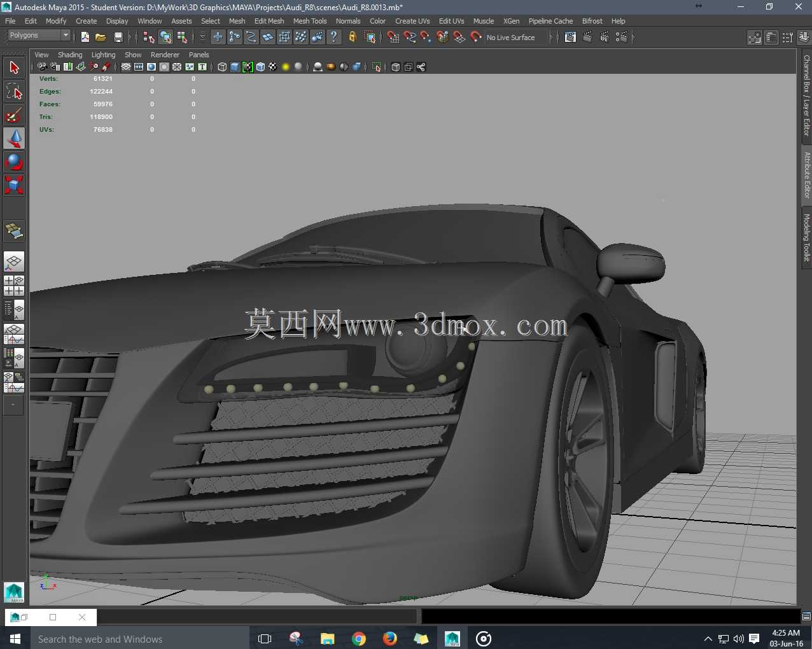Viewport: 812px width, 649px height.
Task: Show the Attribute Editor sidebar button
Action: coord(771,38)
